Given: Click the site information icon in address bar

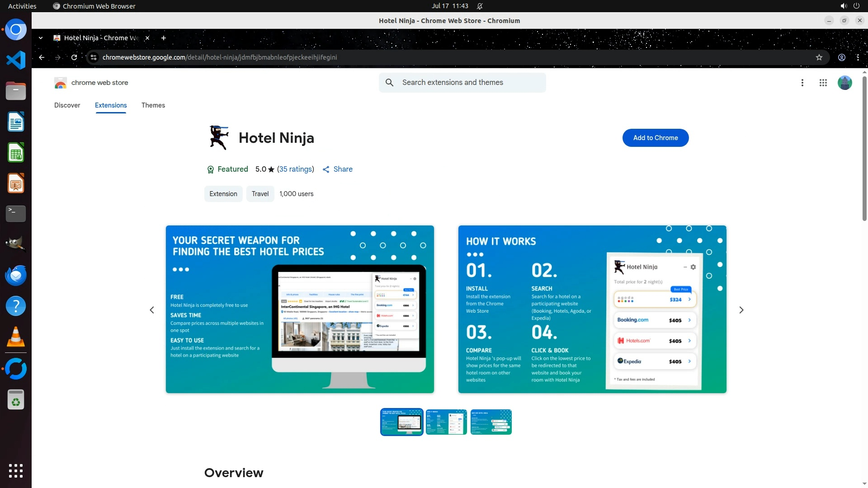Looking at the screenshot, I should click(94, 57).
